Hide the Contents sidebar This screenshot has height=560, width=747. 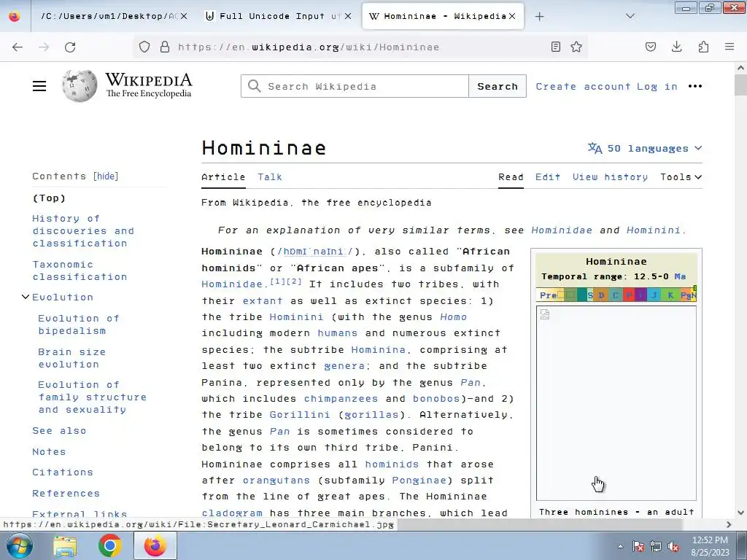[x=106, y=176]
